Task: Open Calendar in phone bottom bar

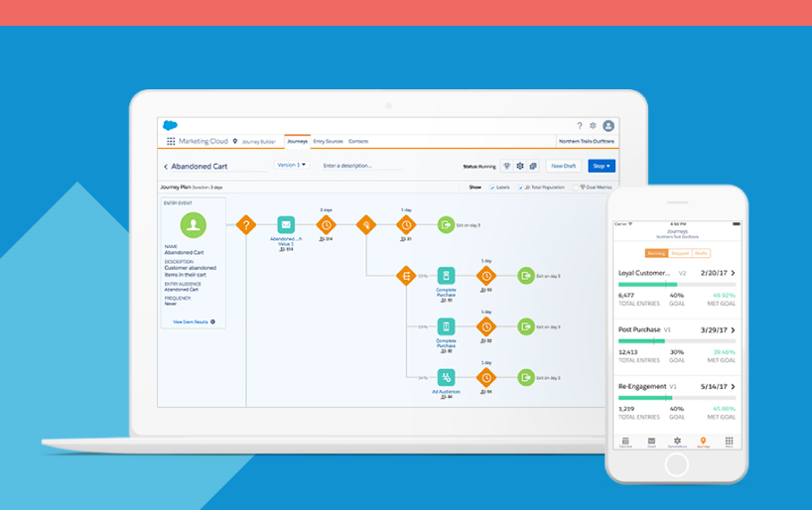Action: pos(625,443)
